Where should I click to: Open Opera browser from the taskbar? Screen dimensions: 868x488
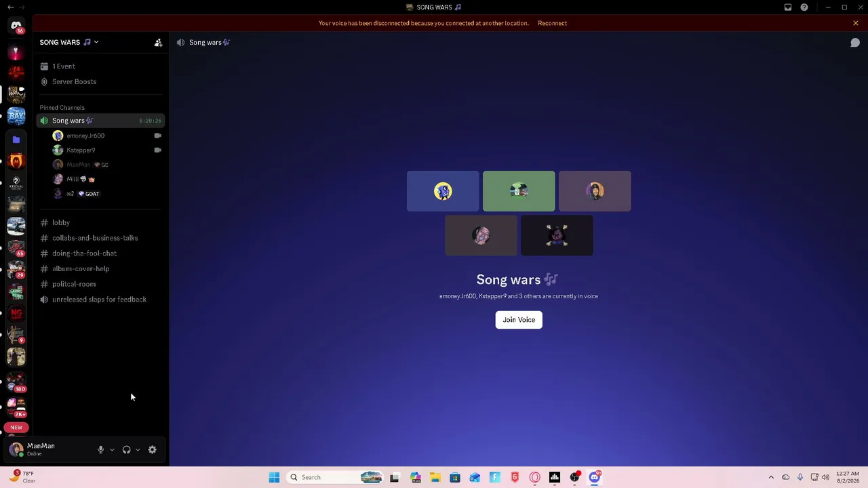(535, 477)
